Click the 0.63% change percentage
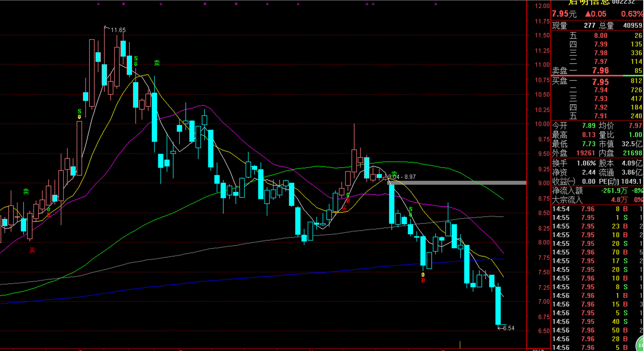 tap(632, 14)
